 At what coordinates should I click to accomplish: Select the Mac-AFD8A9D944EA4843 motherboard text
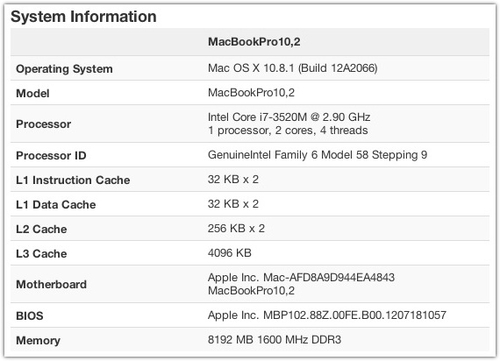click(x=329, y=277)
